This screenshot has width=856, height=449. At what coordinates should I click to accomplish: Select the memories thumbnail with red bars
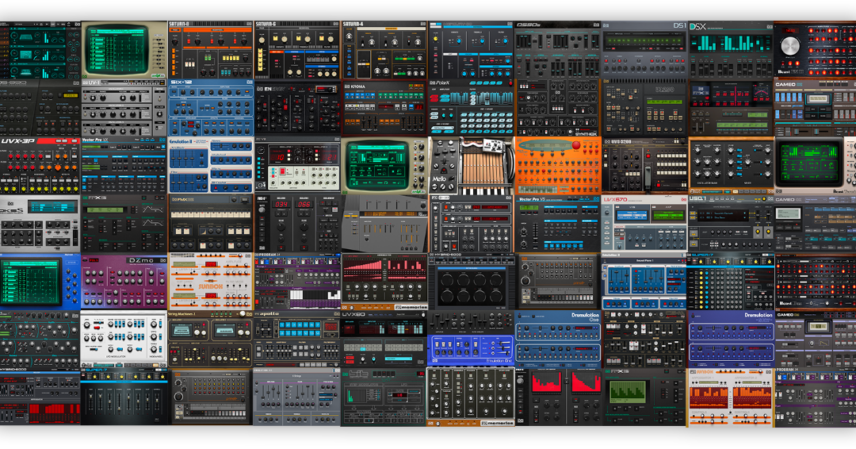384,282
